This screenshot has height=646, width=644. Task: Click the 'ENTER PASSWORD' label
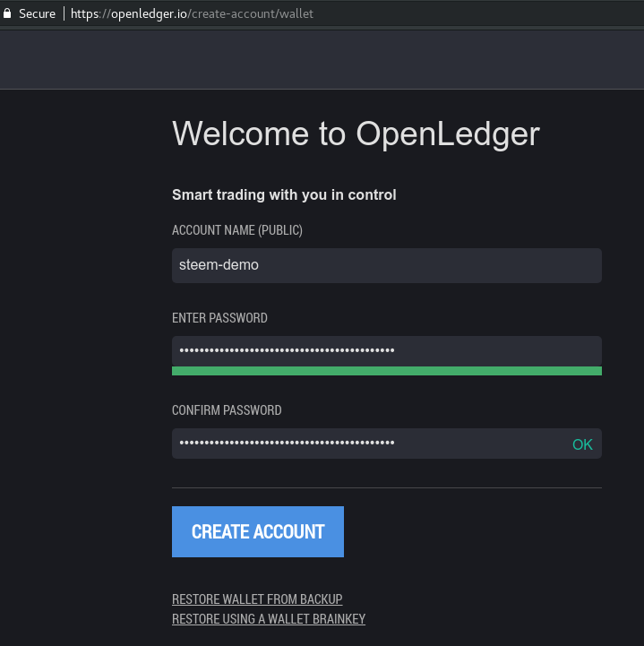[219, 318]
